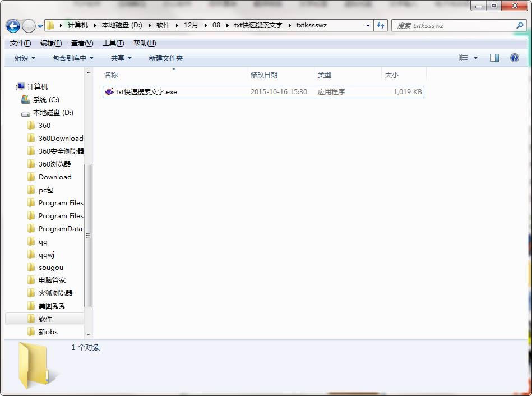Open the view options dropdown arrow
Image resolution: width=532 pixels, height=396 pixels.
tap(476, 58)
